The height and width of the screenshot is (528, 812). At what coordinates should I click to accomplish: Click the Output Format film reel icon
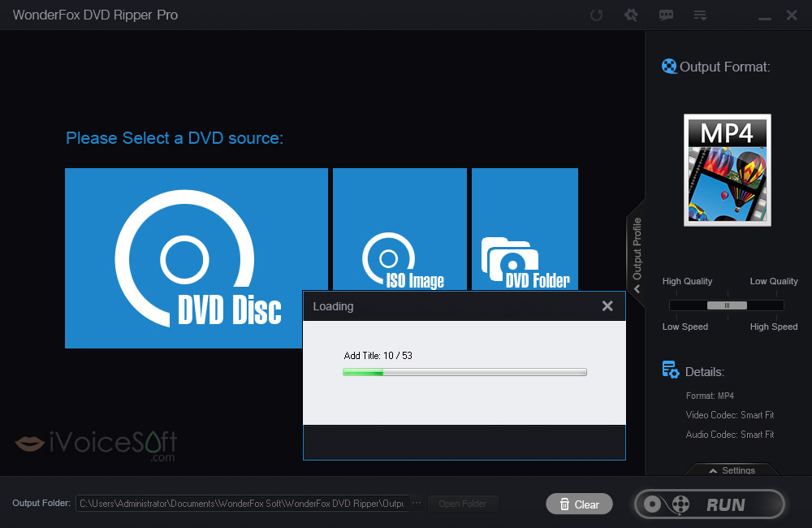click(x=669, y=67)
